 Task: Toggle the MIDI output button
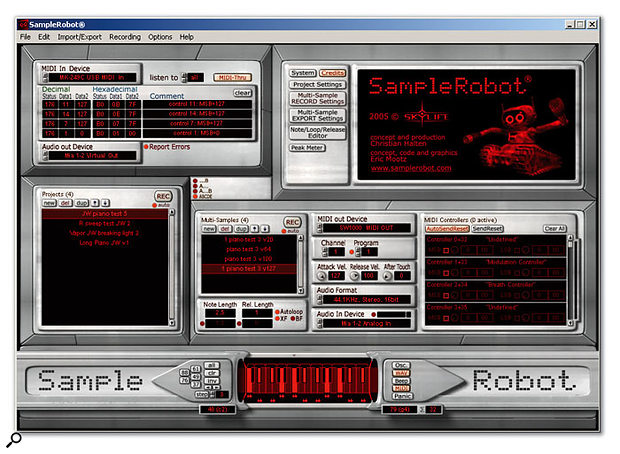[401, 388]
